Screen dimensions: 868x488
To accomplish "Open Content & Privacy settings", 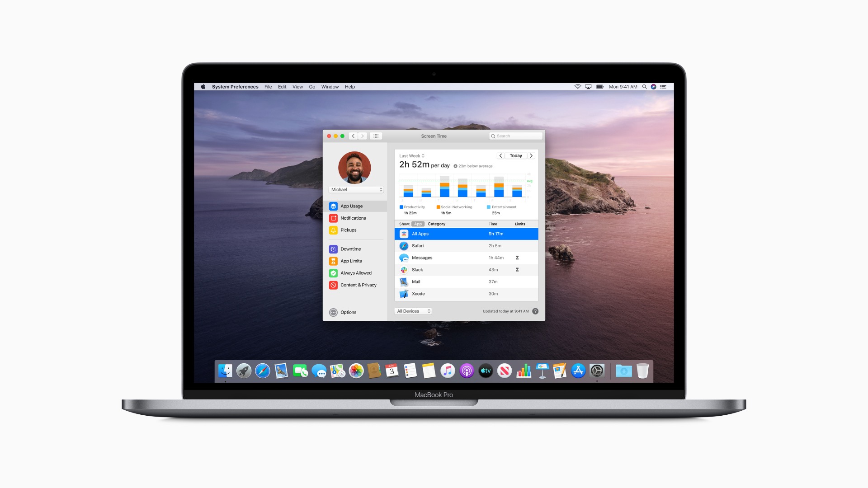I will pyautogui.click(x=358, y=285).
